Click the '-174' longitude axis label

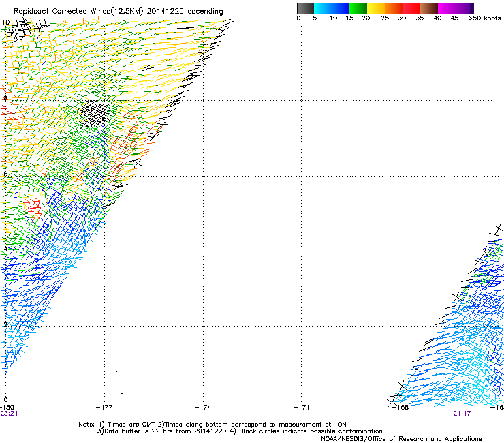[x=203, y=408]
